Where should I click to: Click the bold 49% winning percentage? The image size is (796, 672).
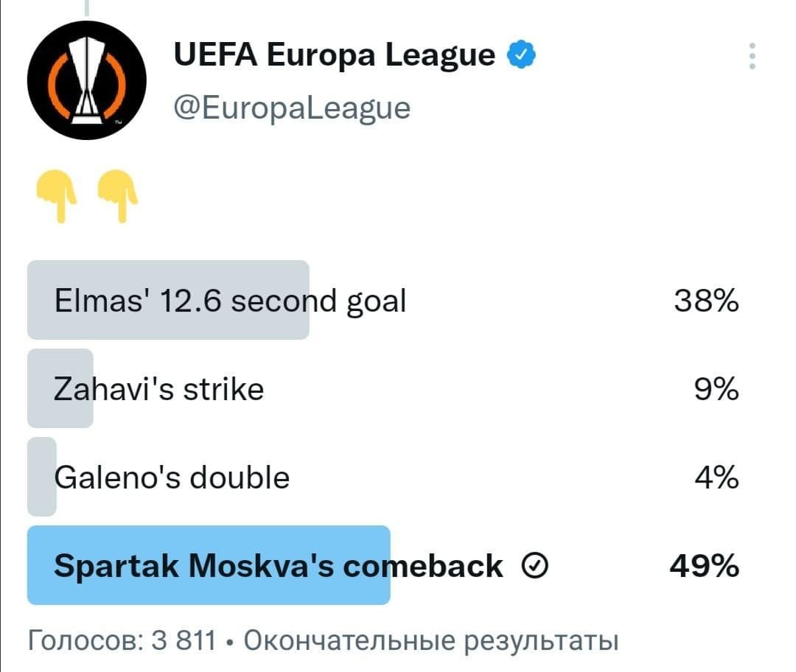(704, 566)
